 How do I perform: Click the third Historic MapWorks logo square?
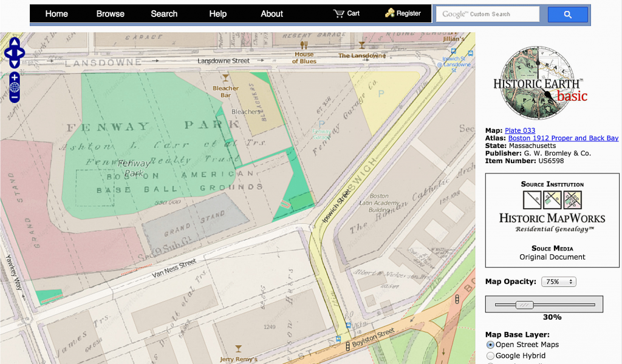coord(572,200)
